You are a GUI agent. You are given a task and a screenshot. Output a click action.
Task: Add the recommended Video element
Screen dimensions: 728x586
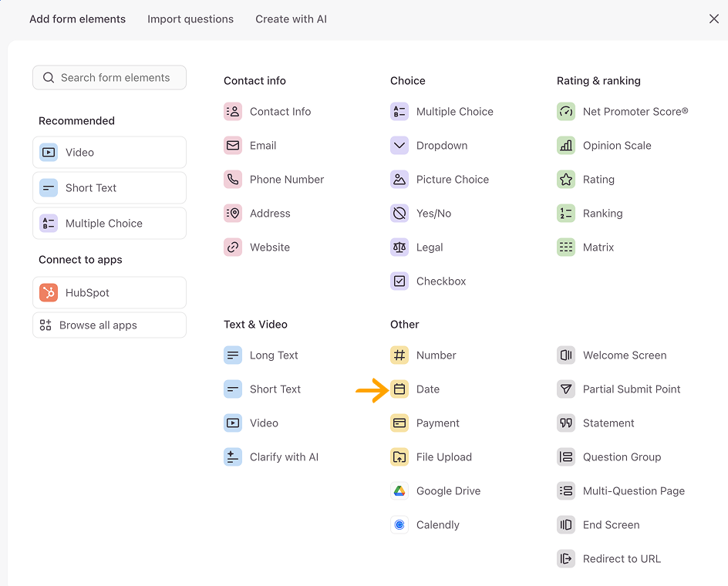pos(110,153)
